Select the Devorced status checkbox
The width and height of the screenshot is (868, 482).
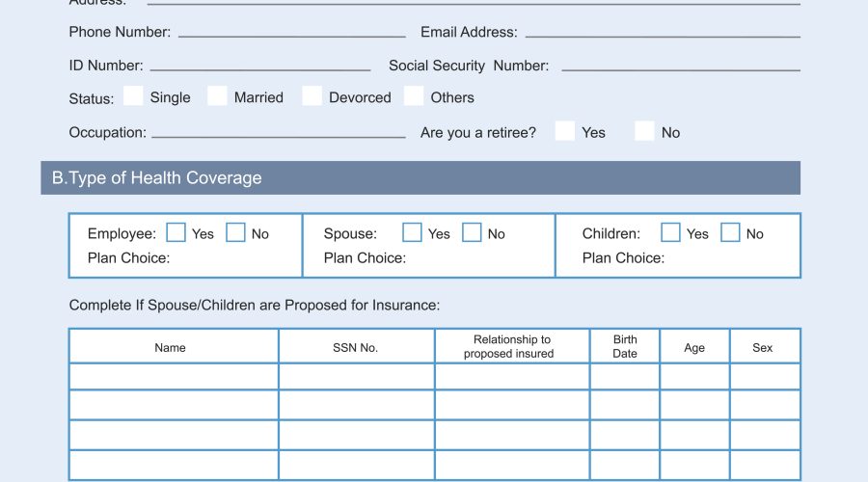tap(312, 96)
